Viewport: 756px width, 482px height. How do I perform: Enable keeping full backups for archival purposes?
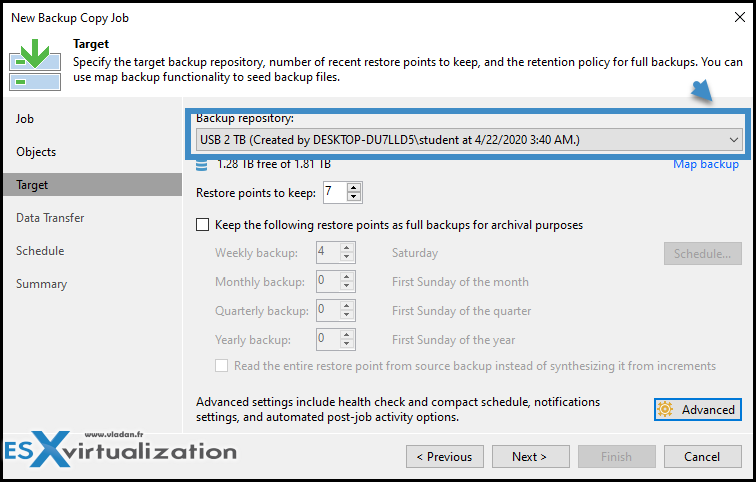tap(202, 225)
